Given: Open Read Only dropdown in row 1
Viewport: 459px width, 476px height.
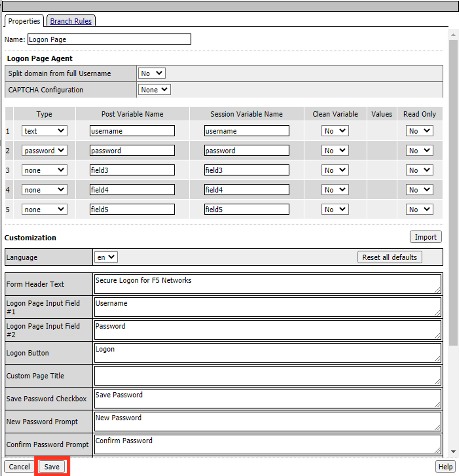Looking at the screenshot, I should [x=419, y=131].
